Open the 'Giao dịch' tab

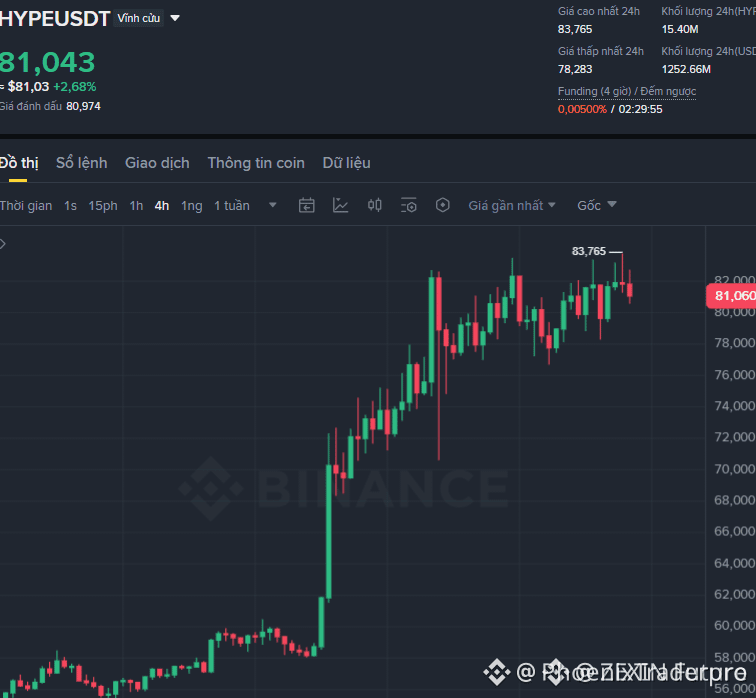click(x=157, y=163)
